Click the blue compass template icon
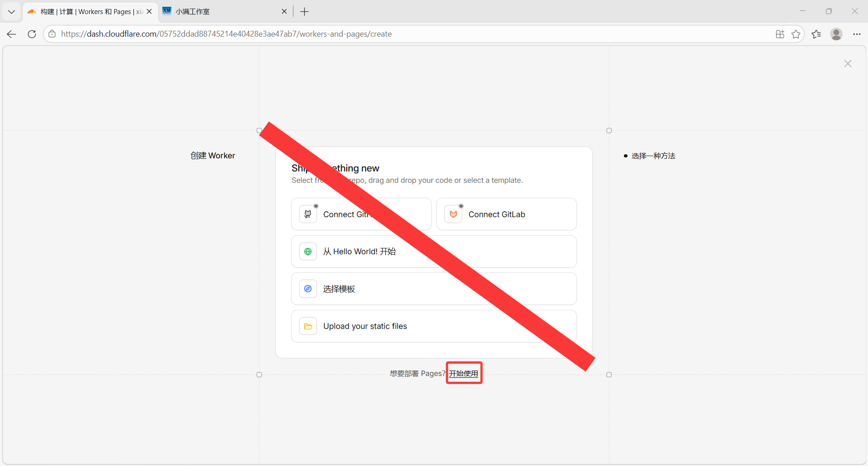868x466 pixels. point(308,289)
